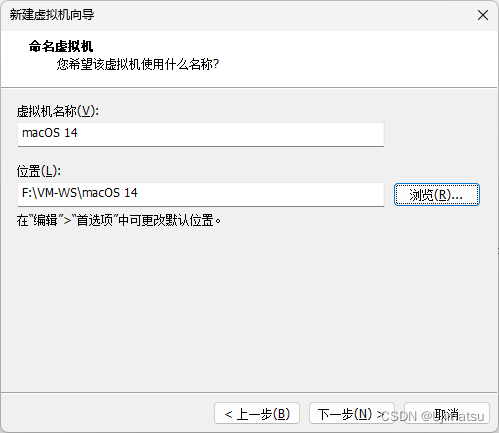
Task: Click the hint about 编辑 > 首选项
Action: click(x=119, y=220)
